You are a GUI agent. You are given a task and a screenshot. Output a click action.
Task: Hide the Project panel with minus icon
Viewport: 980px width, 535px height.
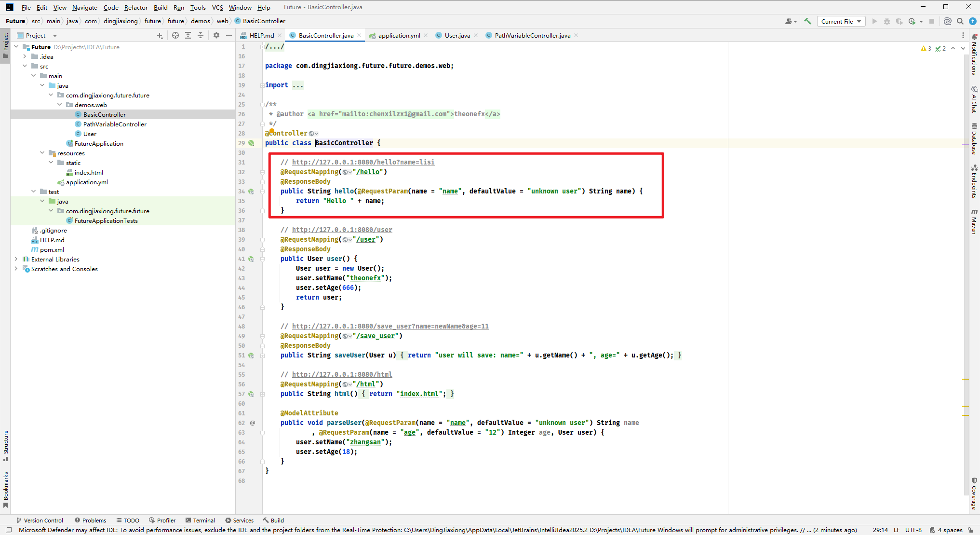[x=229, y=35]
